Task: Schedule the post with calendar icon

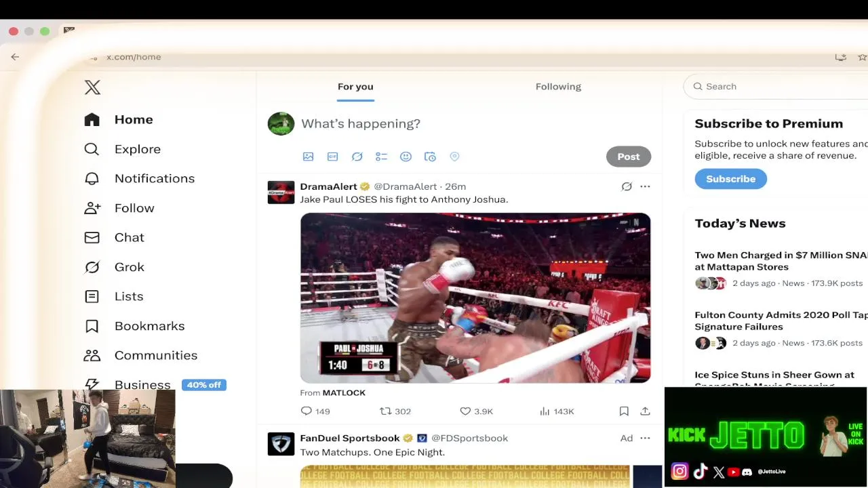Action: [x=430, y=157]
